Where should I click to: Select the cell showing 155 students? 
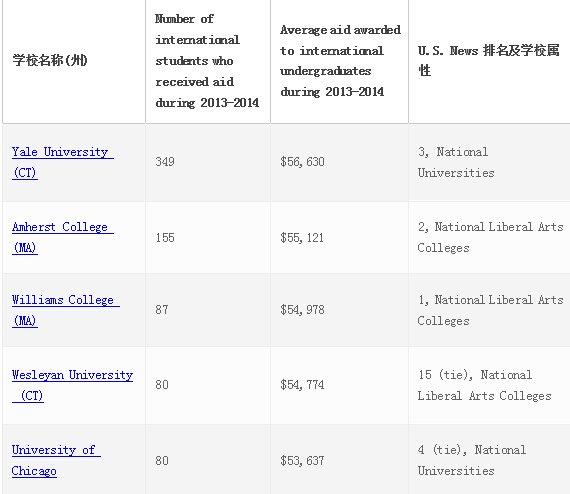coord(208,237)
